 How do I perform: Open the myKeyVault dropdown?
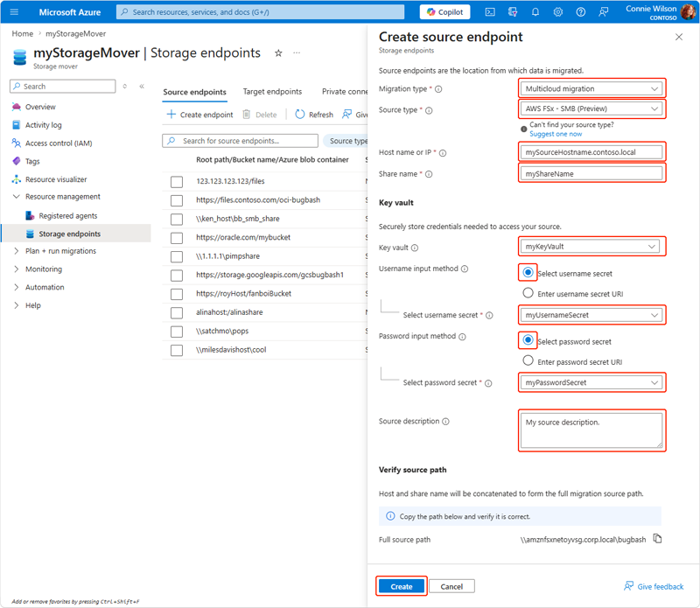coord(590,247)
